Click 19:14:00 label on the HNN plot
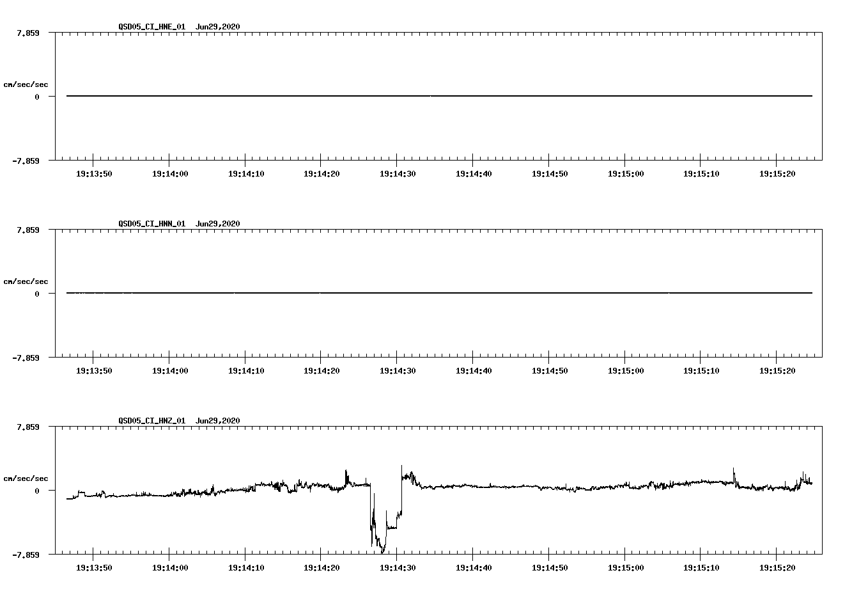868x591 pixels. pyautogui.click(x=170, y=370)
